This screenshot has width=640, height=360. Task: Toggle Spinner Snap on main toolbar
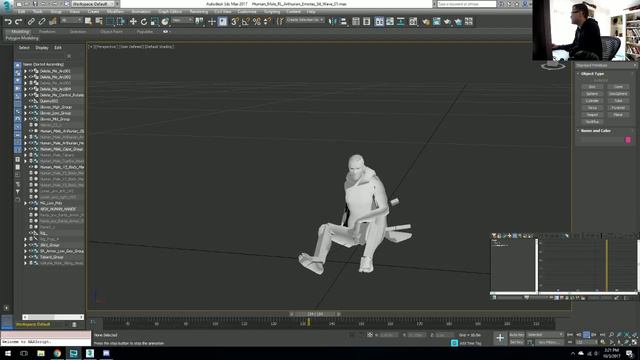(267, 22)
